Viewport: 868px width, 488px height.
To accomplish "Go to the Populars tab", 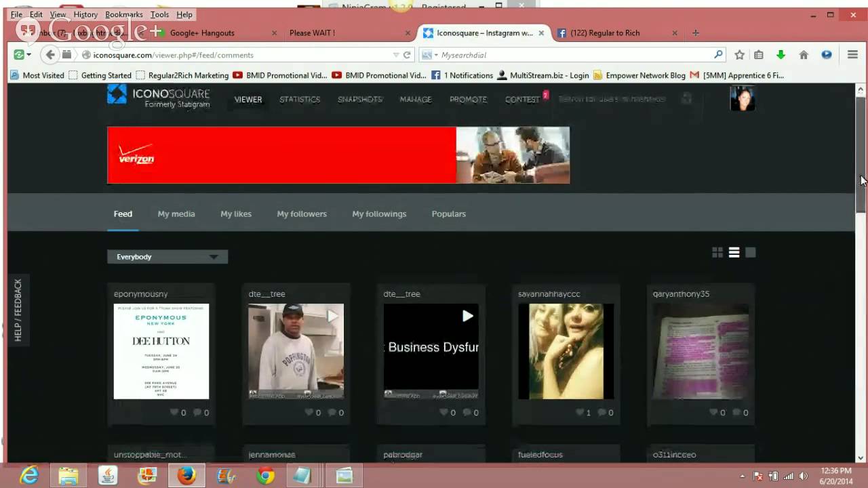I will click(x=449, y=213).
